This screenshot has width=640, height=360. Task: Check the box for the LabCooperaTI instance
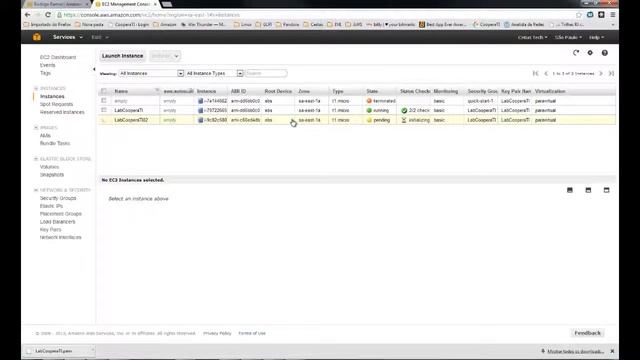(x=104, y=110)
